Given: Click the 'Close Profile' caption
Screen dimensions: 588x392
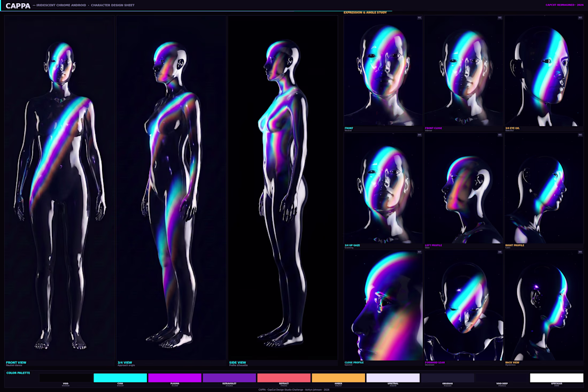Looking at the screenshot, I should coord(354,363).
